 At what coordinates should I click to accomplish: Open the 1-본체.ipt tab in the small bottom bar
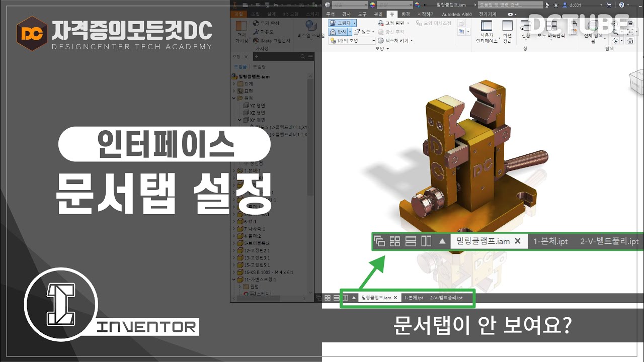pyautogui.click(x=414, y=298)
